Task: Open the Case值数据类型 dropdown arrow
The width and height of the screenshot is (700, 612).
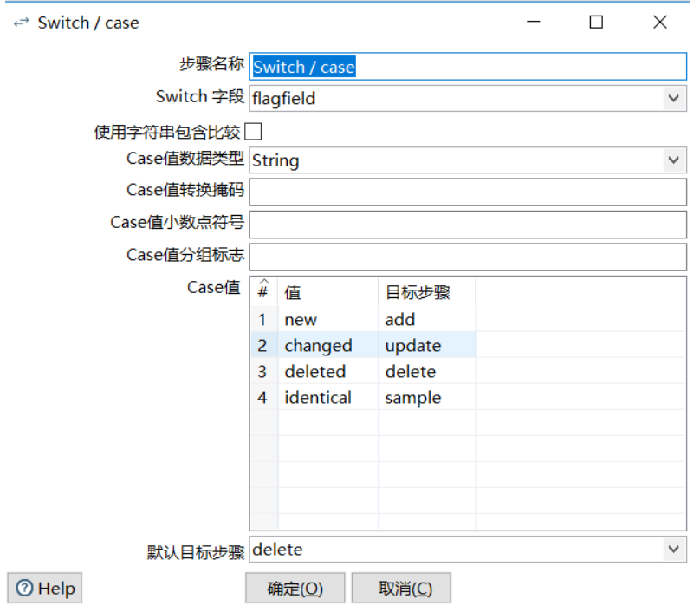Action: coord(674,160)
